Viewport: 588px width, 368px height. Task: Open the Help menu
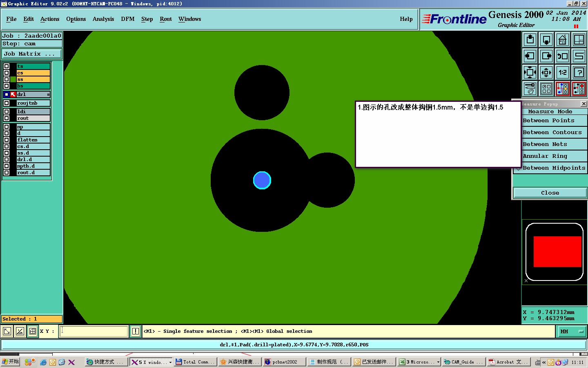pyautogui.click(x=406, y=19)
